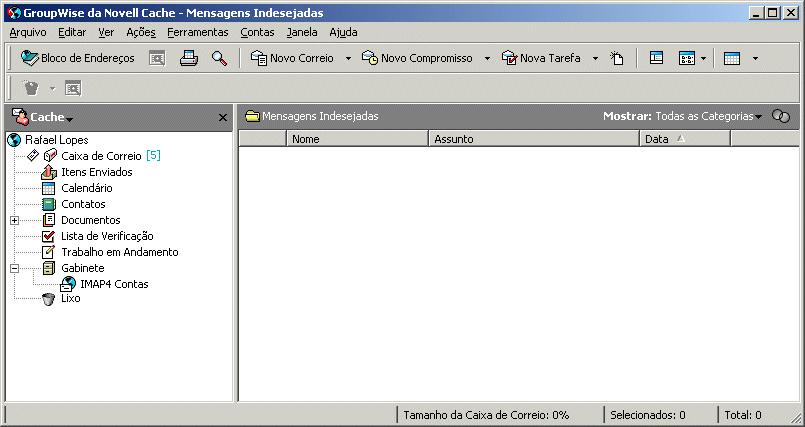Viewport: 805px width, 427px height.
Task: Open the calendar view dropdown arrow
Action: (755, 59)
